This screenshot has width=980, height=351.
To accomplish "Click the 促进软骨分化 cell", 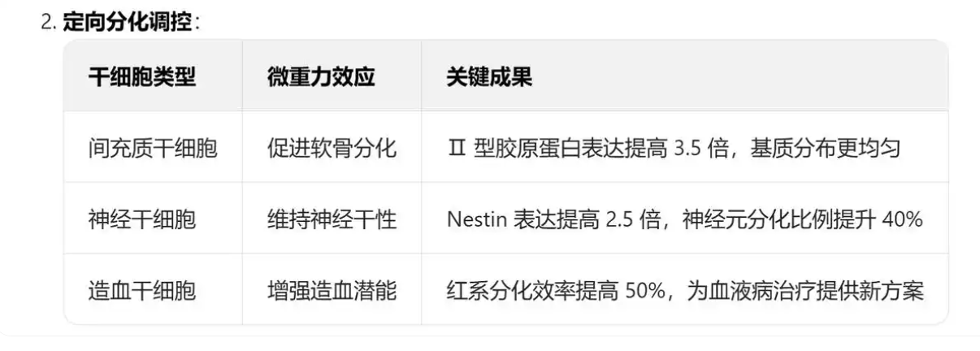I will [x=332, y=148].
